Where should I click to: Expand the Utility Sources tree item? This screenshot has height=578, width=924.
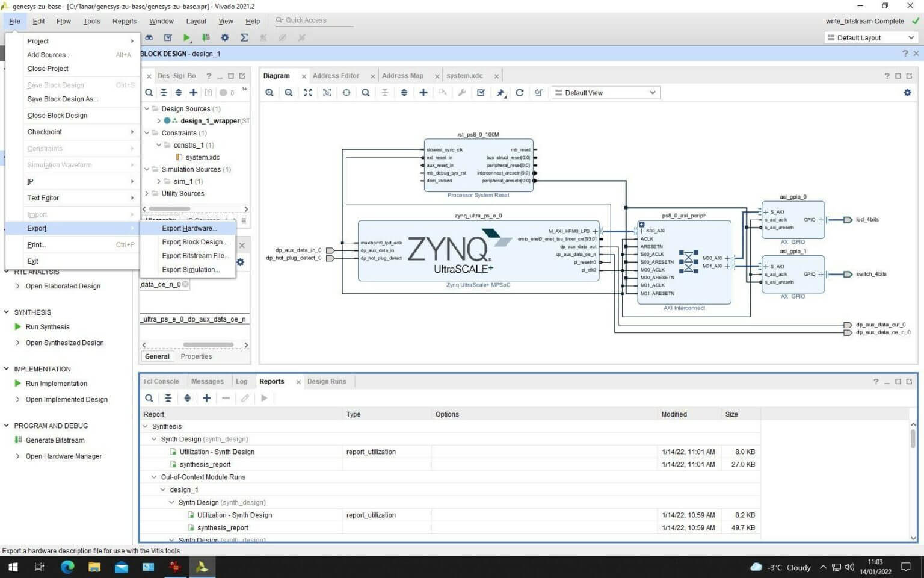pos(146,193)
